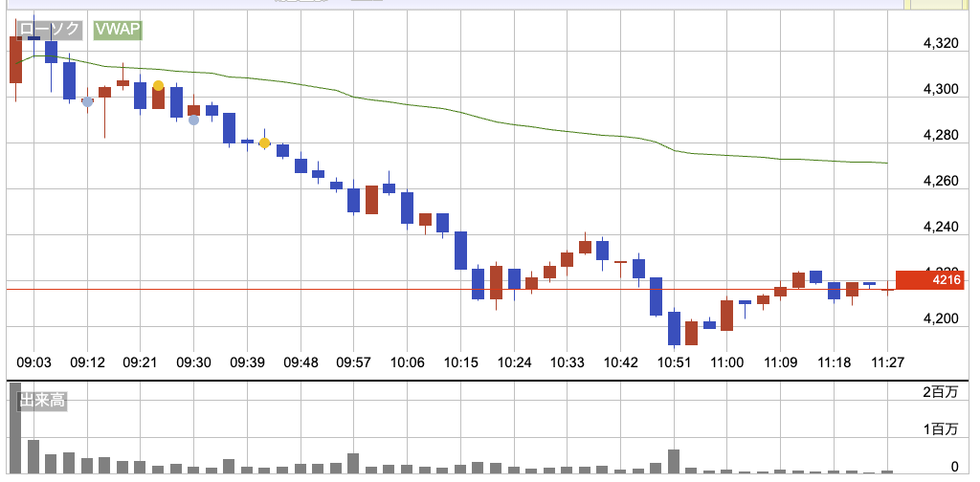The image size is (980, 482).
Task: Select the red candle with long lower wick
Action: [x=104, y=92]
